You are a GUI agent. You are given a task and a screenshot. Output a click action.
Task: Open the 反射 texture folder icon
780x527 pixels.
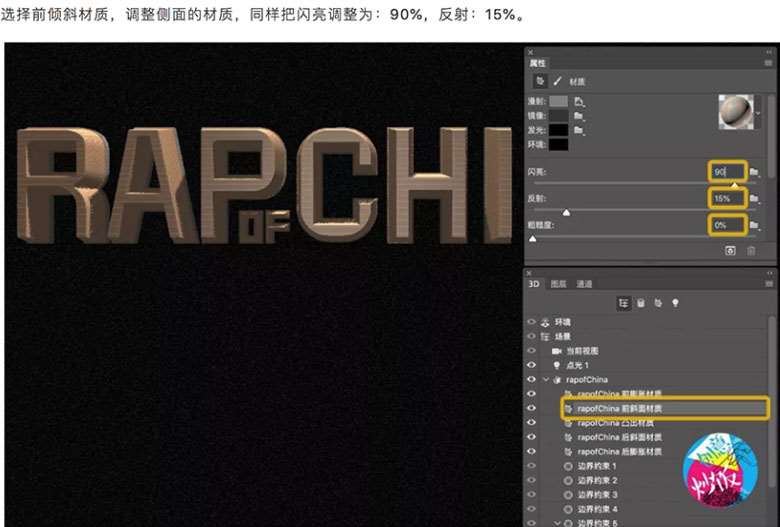[755, 199]
